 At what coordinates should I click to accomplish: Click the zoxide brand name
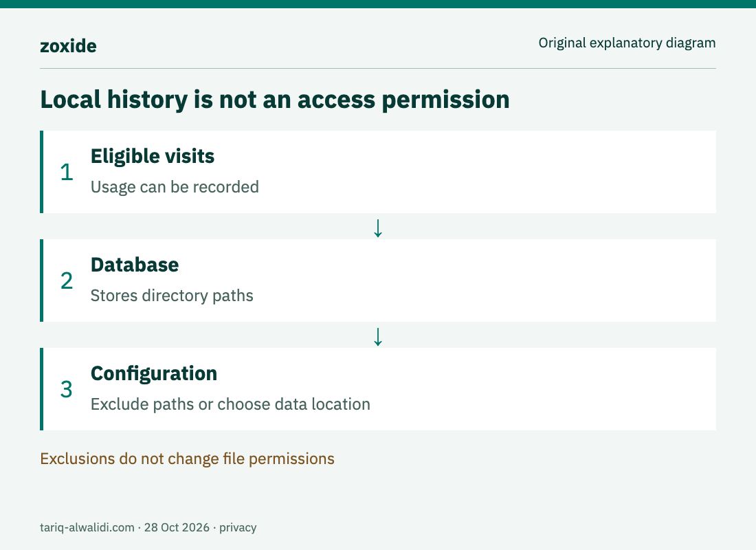click(68, 46)
